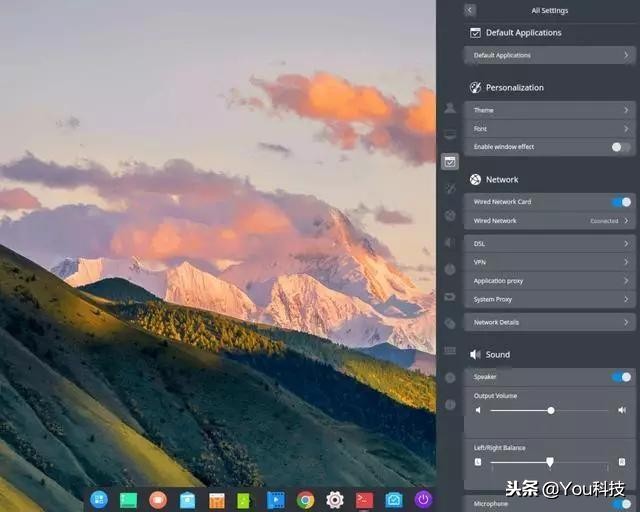640x512 pixels.
Task: Open the System Proxy settings
Action: click(x=549, y=299)
